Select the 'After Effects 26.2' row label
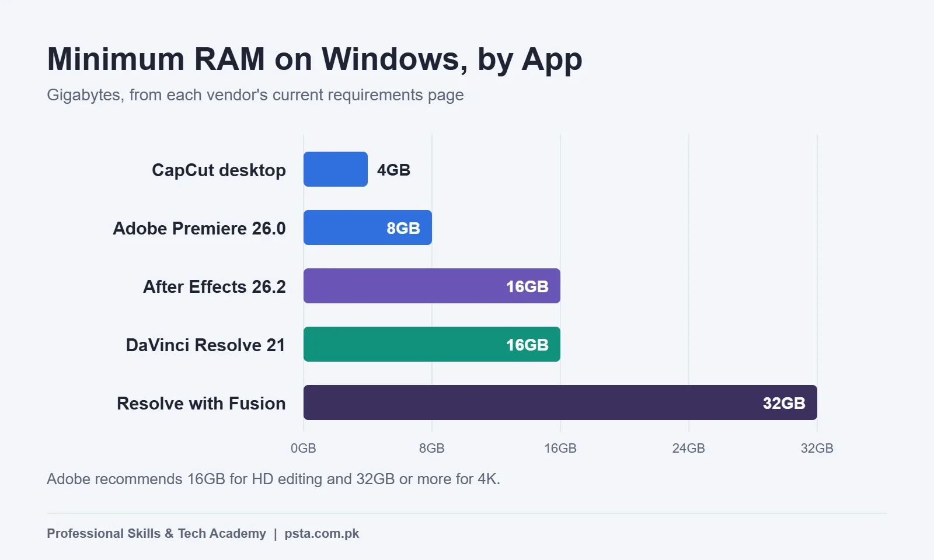Screen dimensions: 934x560 coord(214,286)
